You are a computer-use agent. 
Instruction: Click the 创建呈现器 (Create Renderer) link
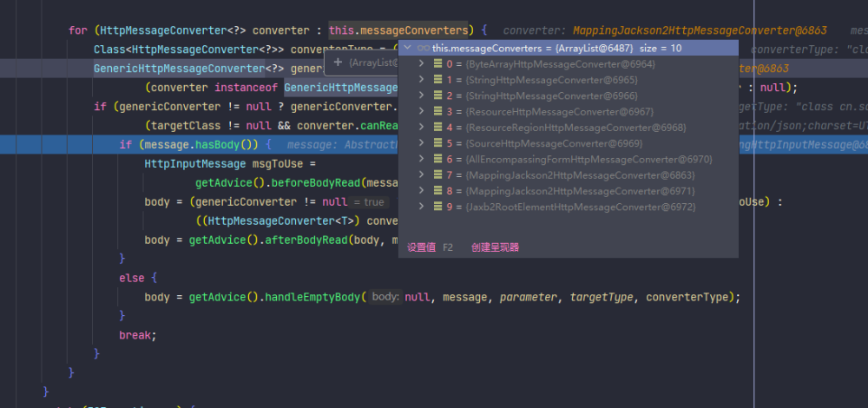495,247
